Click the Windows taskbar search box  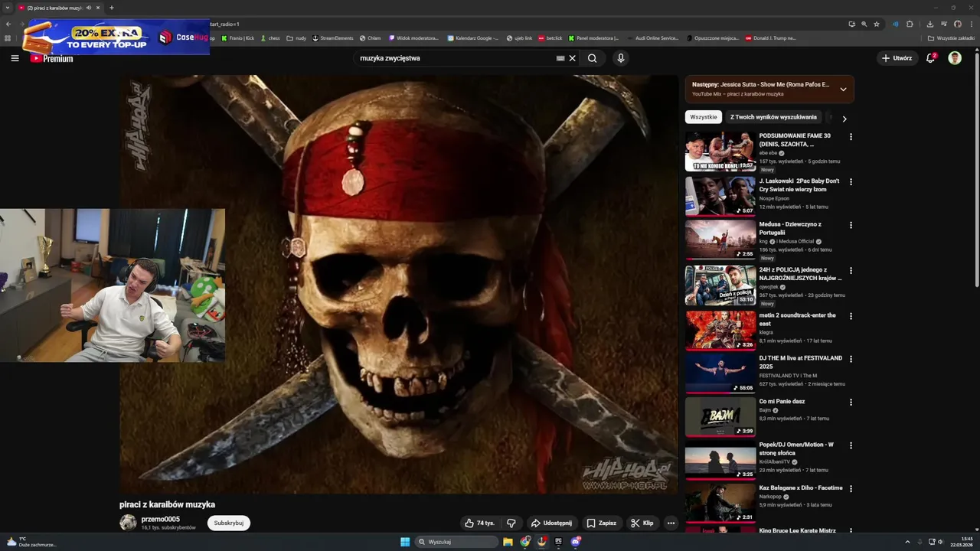[x=457, y=542]
